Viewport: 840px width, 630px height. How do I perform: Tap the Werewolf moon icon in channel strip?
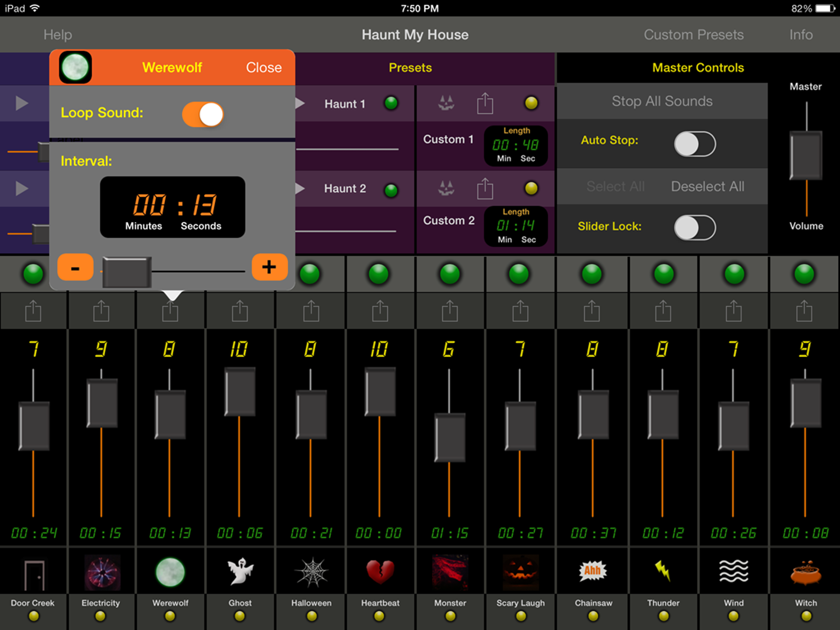(x=170, y=572)
